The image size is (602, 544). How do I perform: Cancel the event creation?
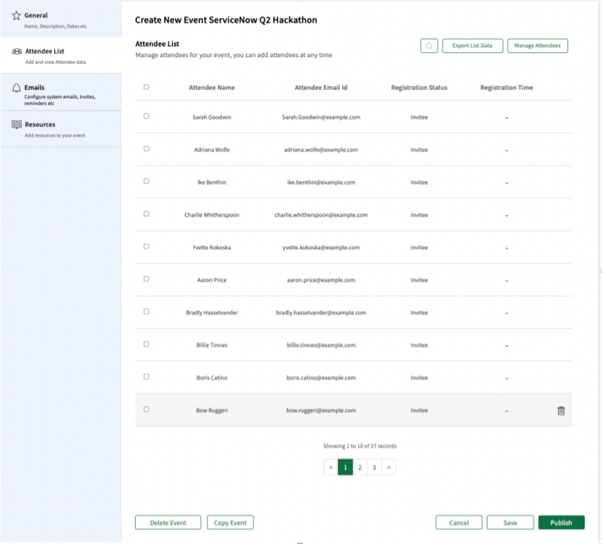coord(459,523)
